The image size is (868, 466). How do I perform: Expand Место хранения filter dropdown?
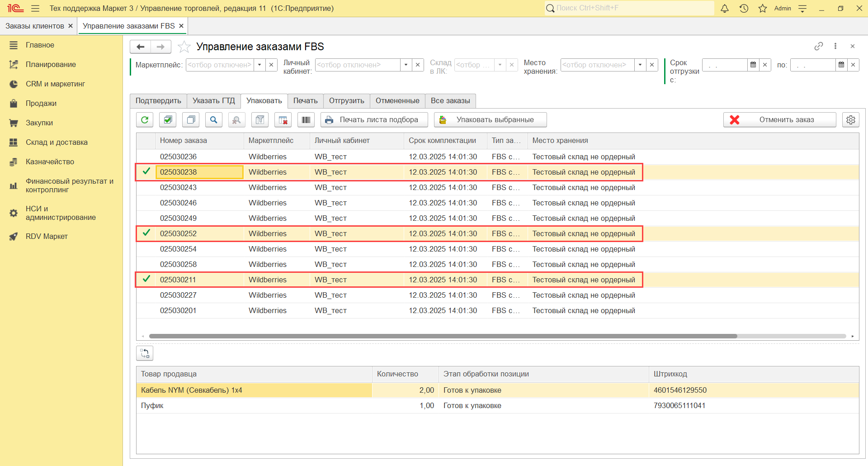[x=640, y=65]
